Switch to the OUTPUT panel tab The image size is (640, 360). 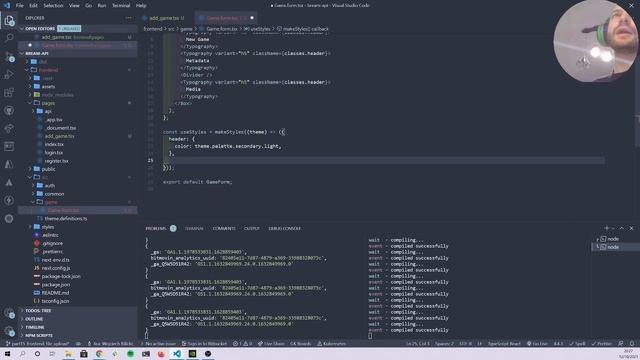[252, 228]
